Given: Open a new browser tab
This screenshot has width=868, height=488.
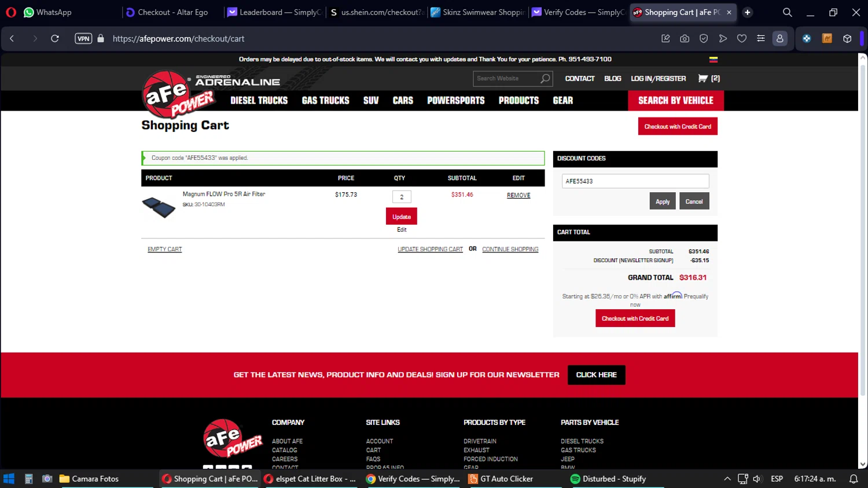Looking at the screenshot, I should pos(748,12).
